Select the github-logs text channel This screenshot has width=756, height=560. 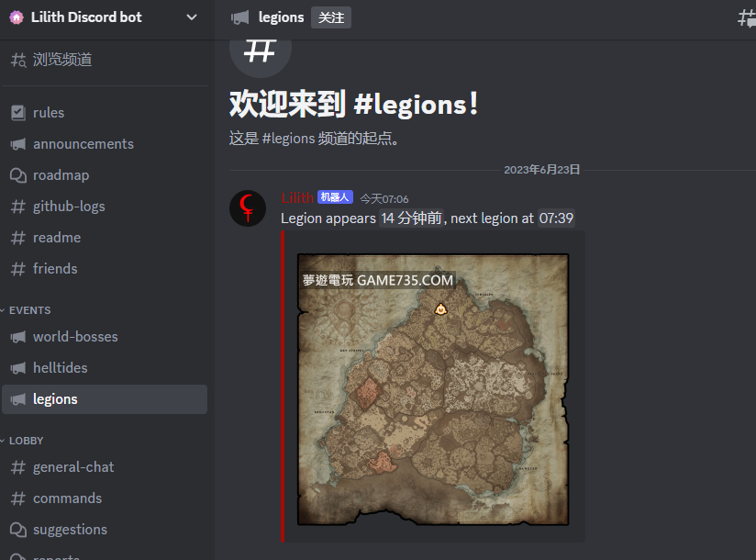coord(105,207)
